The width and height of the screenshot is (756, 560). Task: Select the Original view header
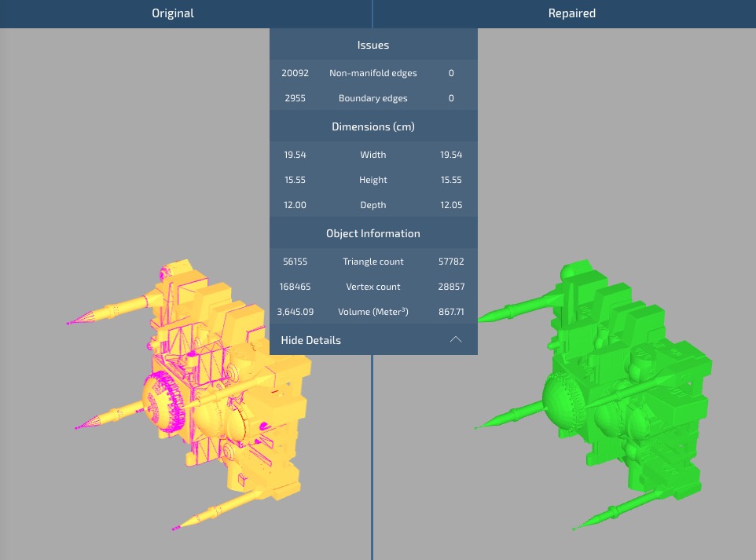pos(173,13)
